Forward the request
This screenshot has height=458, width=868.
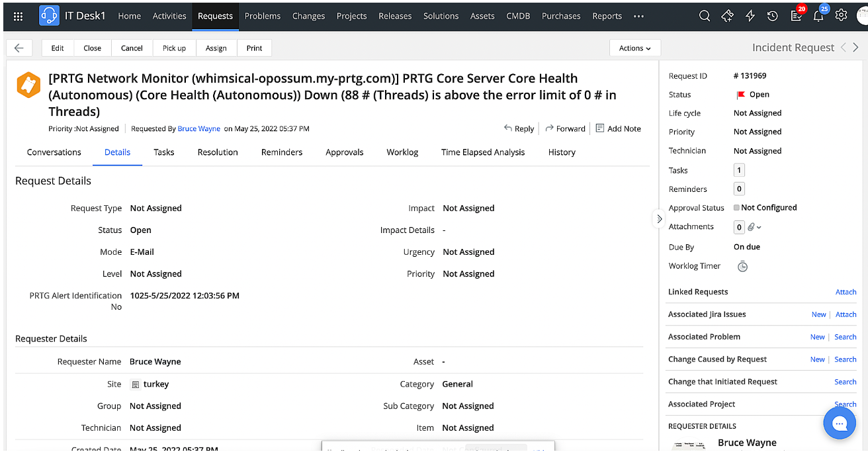pos(565,128)
